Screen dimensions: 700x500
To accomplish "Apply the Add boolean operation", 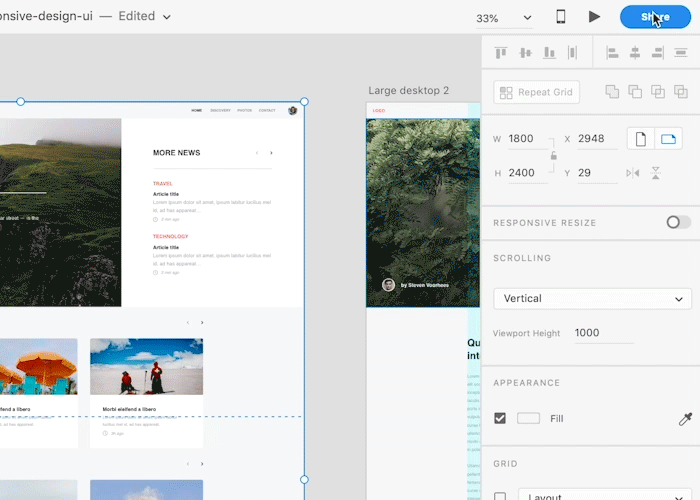I will (x=612, y=92).
